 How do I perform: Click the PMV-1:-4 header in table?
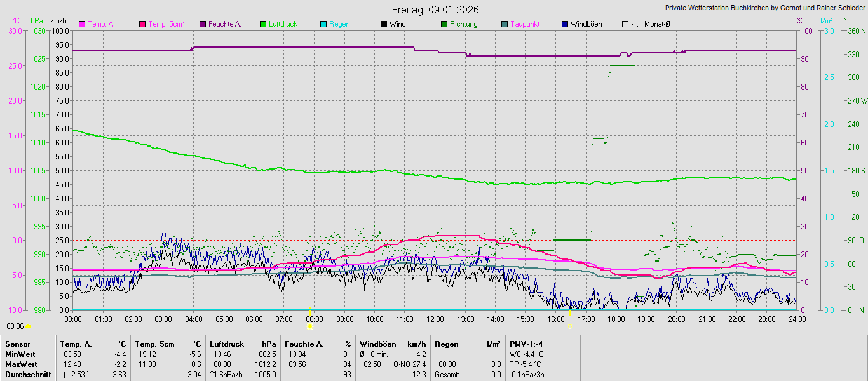(526, 344)
